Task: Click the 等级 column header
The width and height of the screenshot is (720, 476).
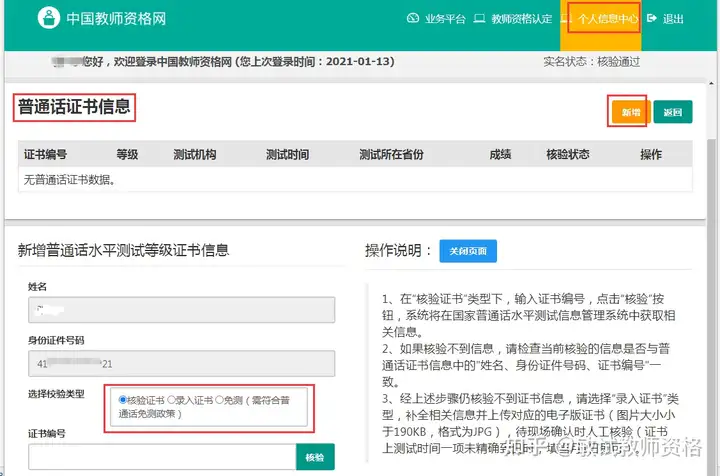Action: point(127,154)
